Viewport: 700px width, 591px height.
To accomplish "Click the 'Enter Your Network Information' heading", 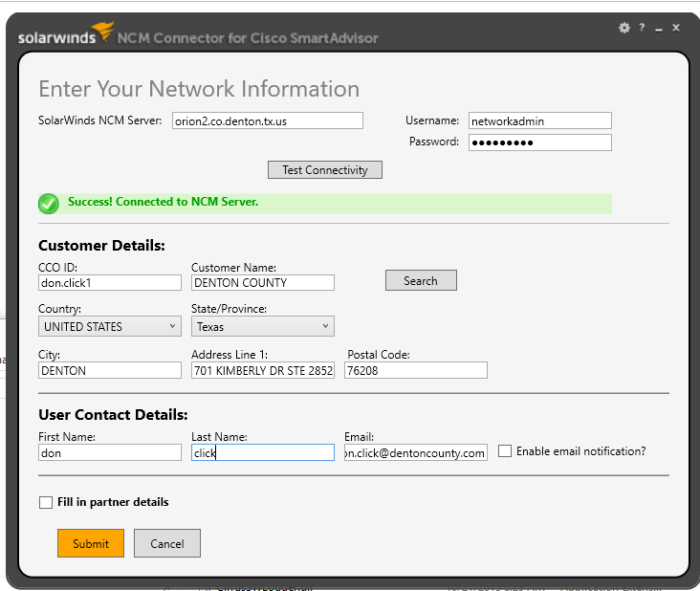I will 199,89.
